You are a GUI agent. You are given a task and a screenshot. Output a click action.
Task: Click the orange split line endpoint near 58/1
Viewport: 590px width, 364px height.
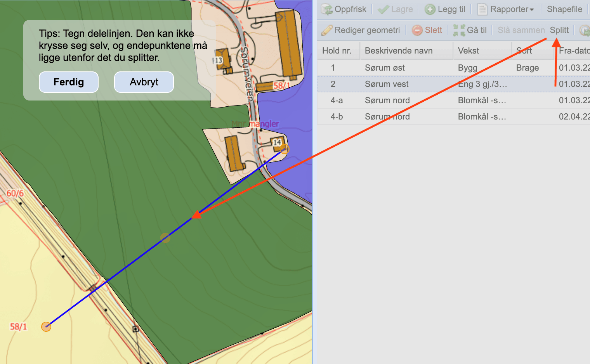[46, 327]
